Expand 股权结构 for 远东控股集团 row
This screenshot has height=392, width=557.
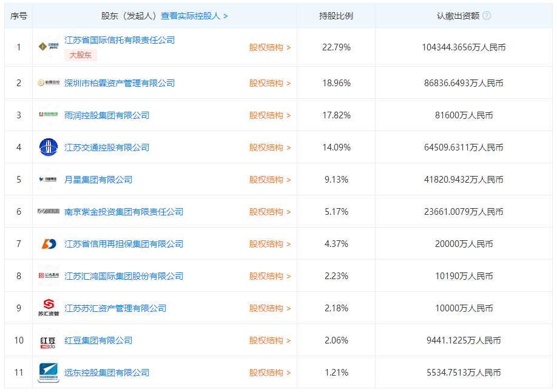click(270, 373)
